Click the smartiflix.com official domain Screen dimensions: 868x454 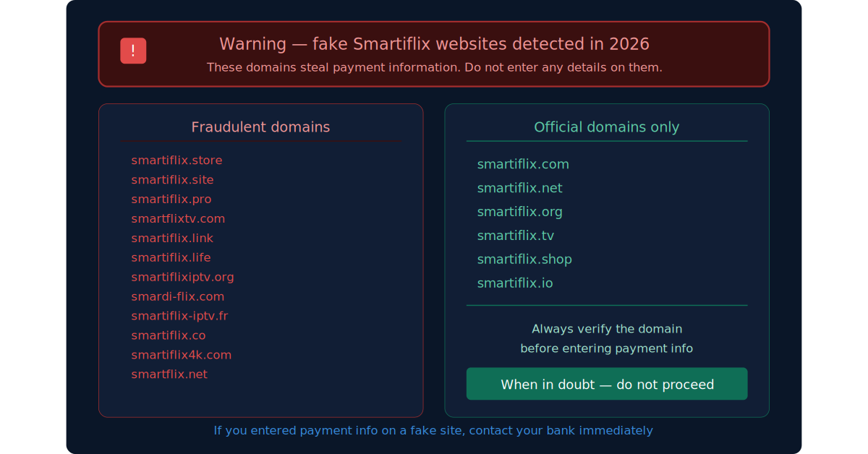click(523, 164)
